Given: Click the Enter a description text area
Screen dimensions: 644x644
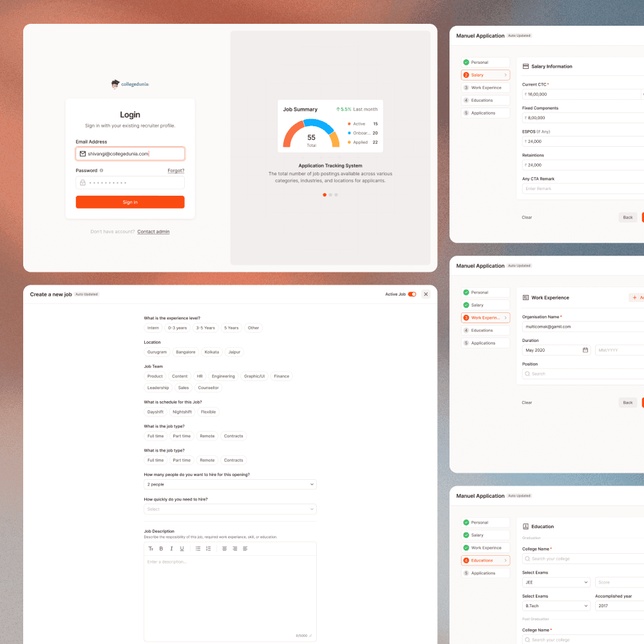Looking at the screenshot, I should point(230,598).
